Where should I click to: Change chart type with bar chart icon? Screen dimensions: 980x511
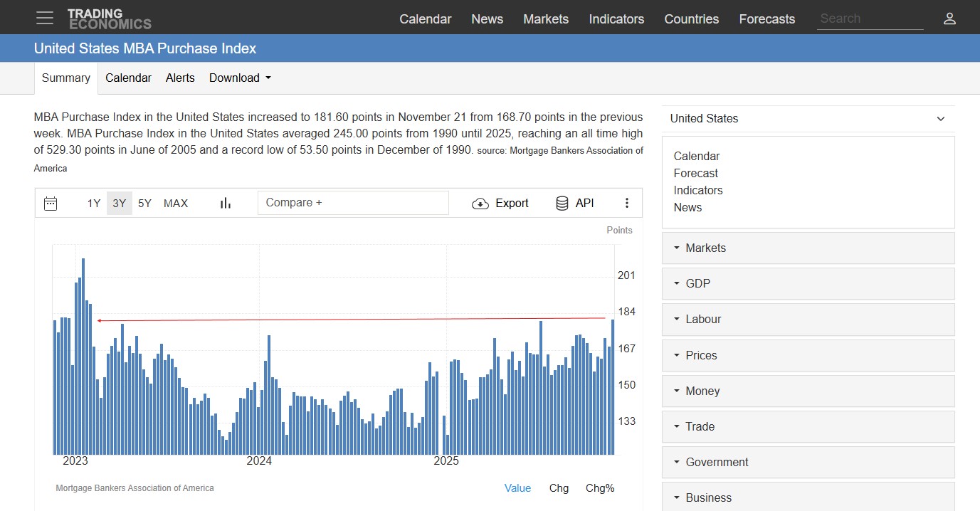coord(226,204)
